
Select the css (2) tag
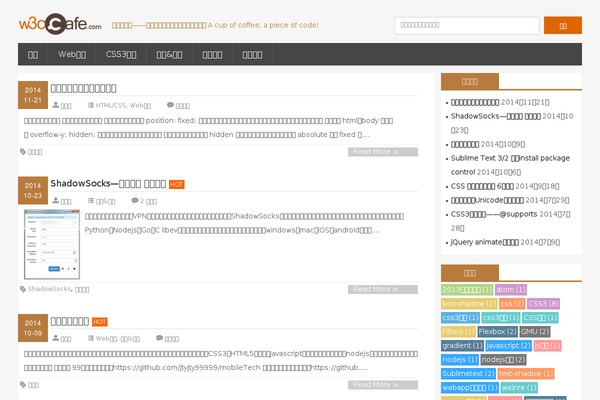(x=512, y=304)
